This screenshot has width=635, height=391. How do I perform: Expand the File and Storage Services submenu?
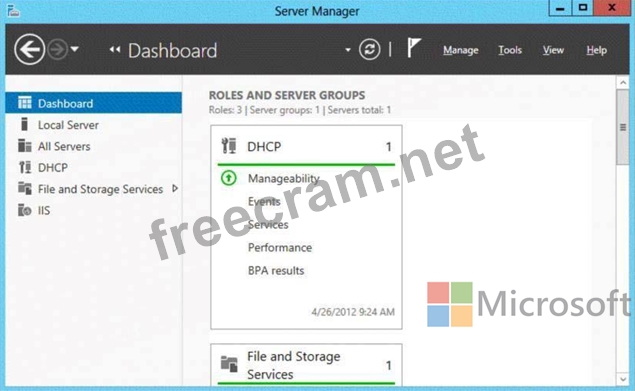pos(175,188)
